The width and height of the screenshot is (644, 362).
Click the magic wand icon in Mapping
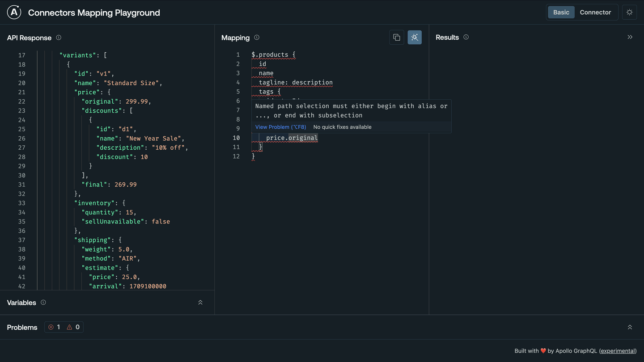pyautogui.click(x=415, y=38)
